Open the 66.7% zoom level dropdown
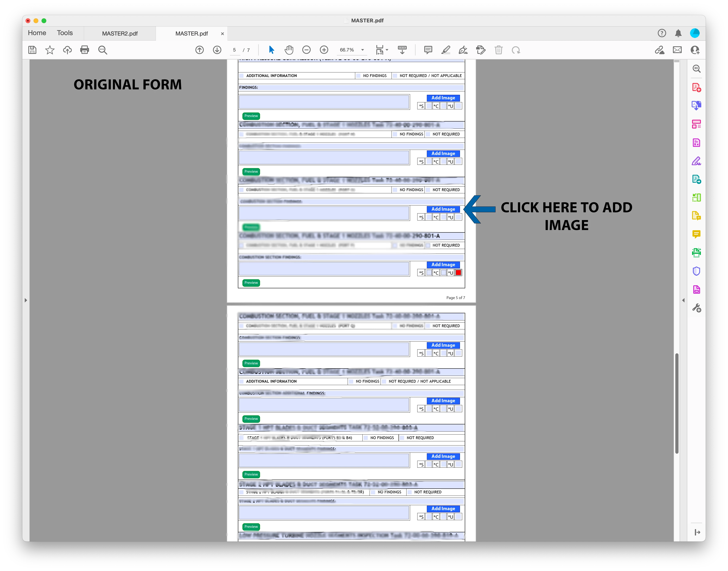The image size is (728, 571). point(362,50)
